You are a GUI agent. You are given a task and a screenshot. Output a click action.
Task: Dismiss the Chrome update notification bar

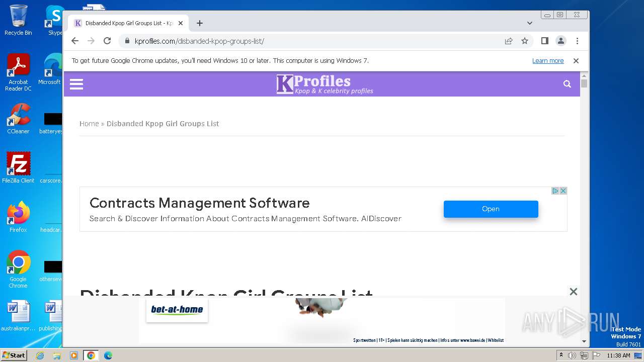click(x=576, y=61)
